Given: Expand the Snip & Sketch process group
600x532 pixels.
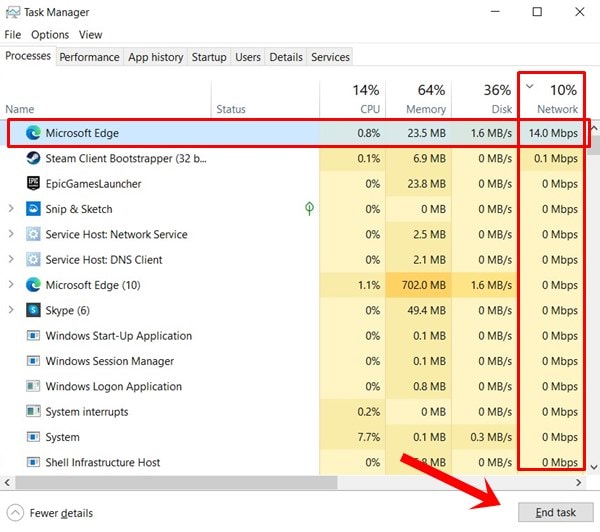Looking at the screenshot, I should (x=11, y=209).
